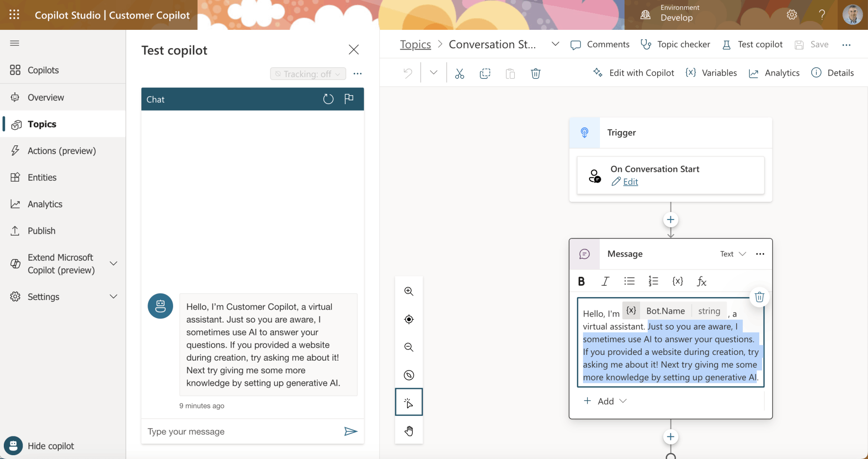This screenshot has height=459, width=868.
Task: Reset the chat conversation with refresh icon
Action: point(328,99)
